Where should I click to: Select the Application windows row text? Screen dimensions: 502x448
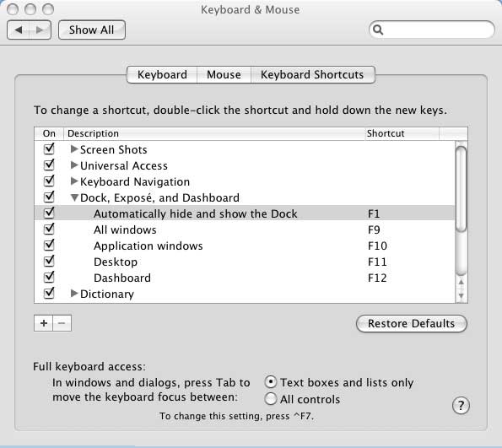(x=148, y=246)
